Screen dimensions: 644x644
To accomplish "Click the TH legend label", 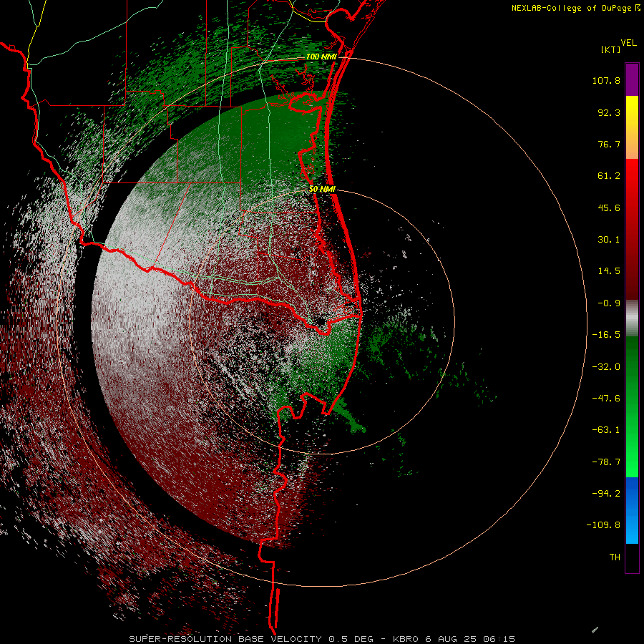I will [615, 557].
